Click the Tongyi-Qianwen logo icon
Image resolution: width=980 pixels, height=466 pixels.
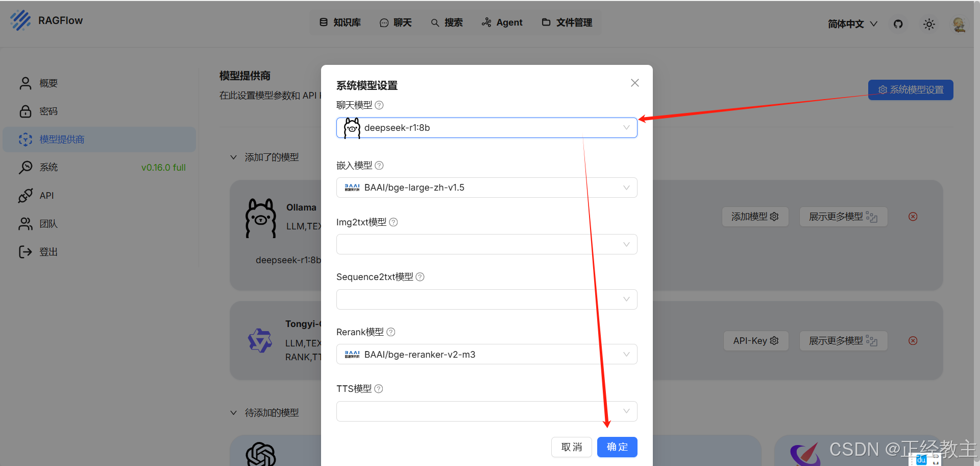[x=260, y=340]
